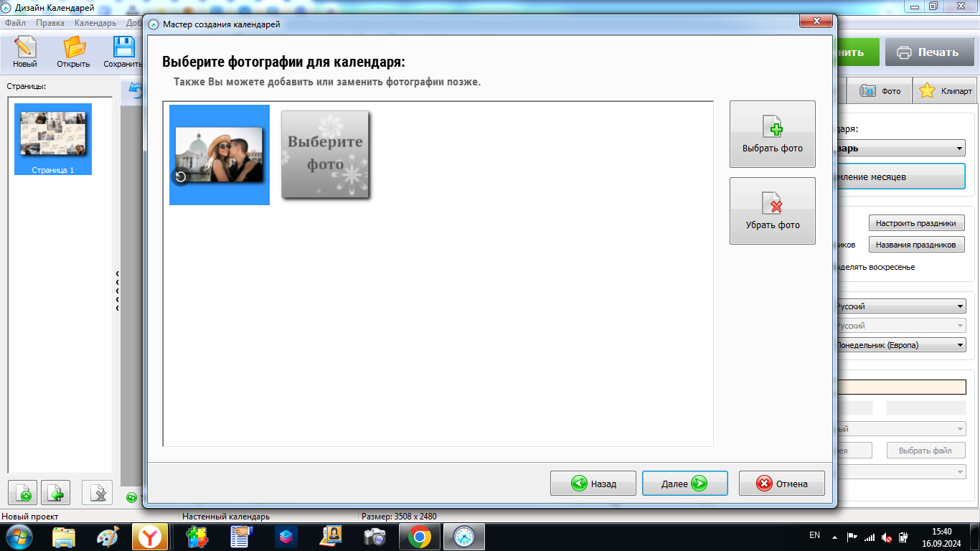980x551 pixels.
Task: Click rotate icon on the couple photo
Action: (x=181, y=176)
